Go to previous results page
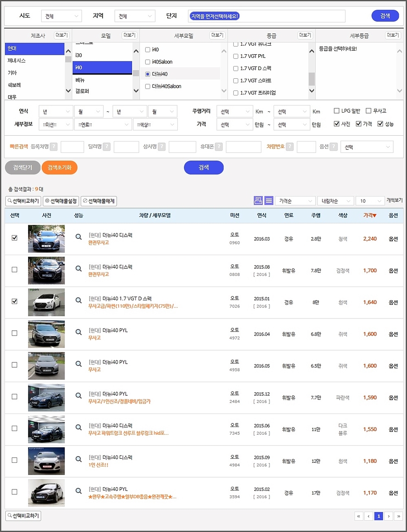Viewport: 407px width, 532px height. pos(369,516)
